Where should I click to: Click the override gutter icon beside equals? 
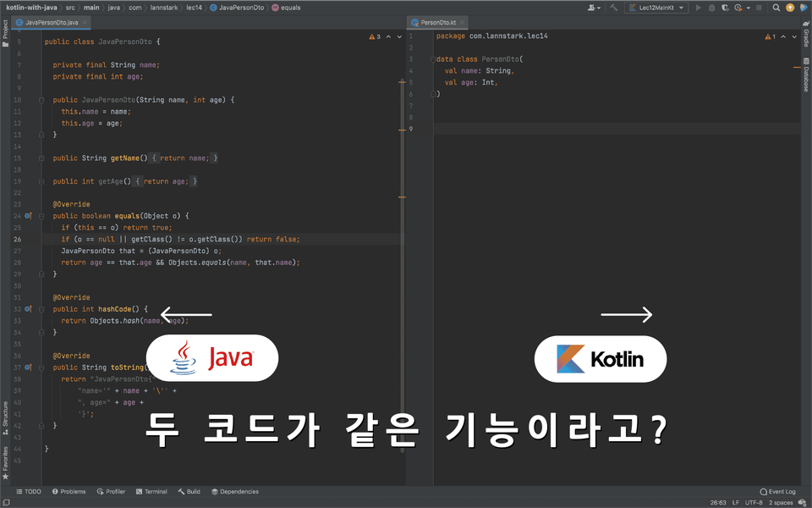tap(29, 216)
